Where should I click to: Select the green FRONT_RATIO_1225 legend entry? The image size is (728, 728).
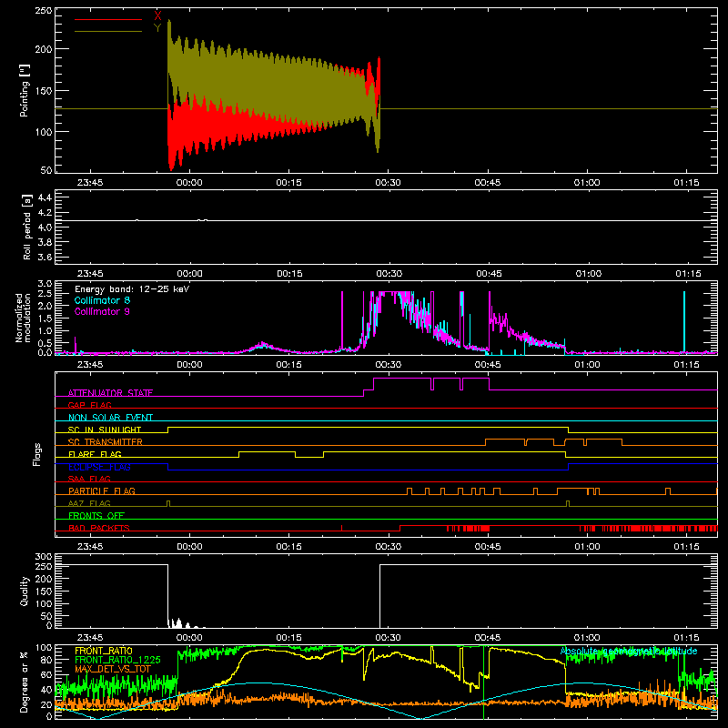click(117, 660)
